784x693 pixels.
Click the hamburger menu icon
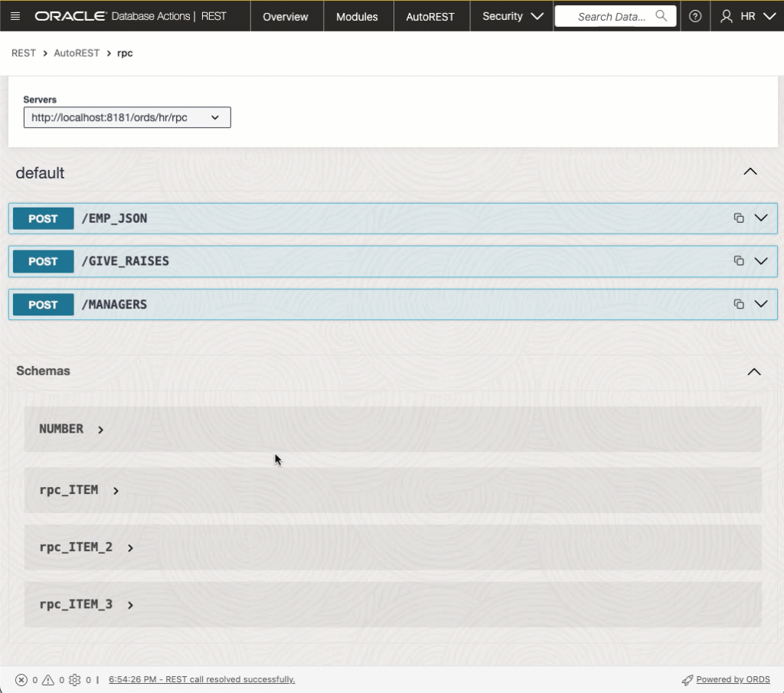click(x=15, y=15)
